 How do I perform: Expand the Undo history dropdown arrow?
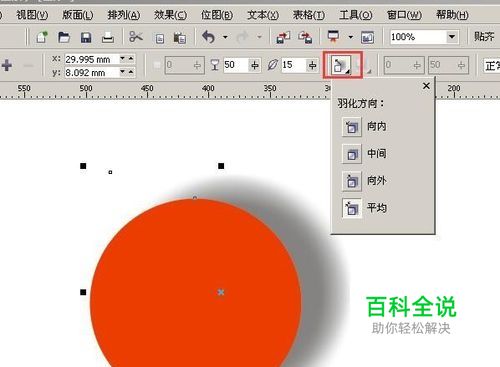225,37
